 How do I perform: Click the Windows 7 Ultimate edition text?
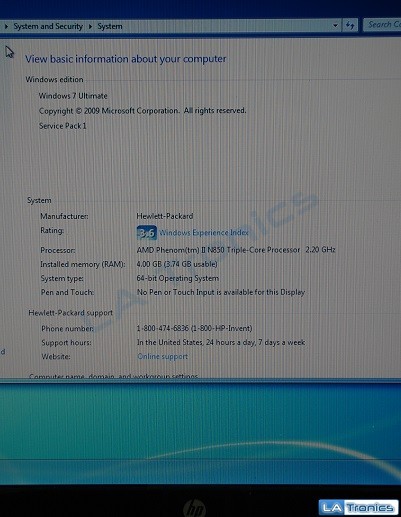coord(73,96)
